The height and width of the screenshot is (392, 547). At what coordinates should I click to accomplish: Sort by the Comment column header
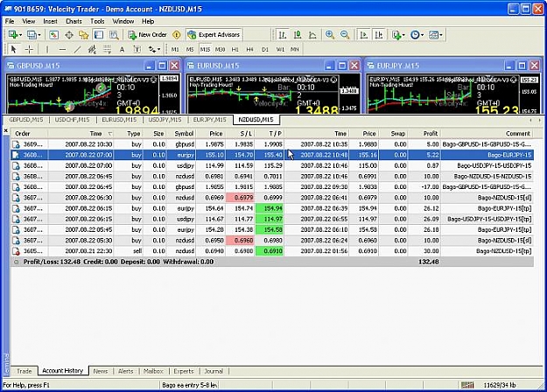487,134
